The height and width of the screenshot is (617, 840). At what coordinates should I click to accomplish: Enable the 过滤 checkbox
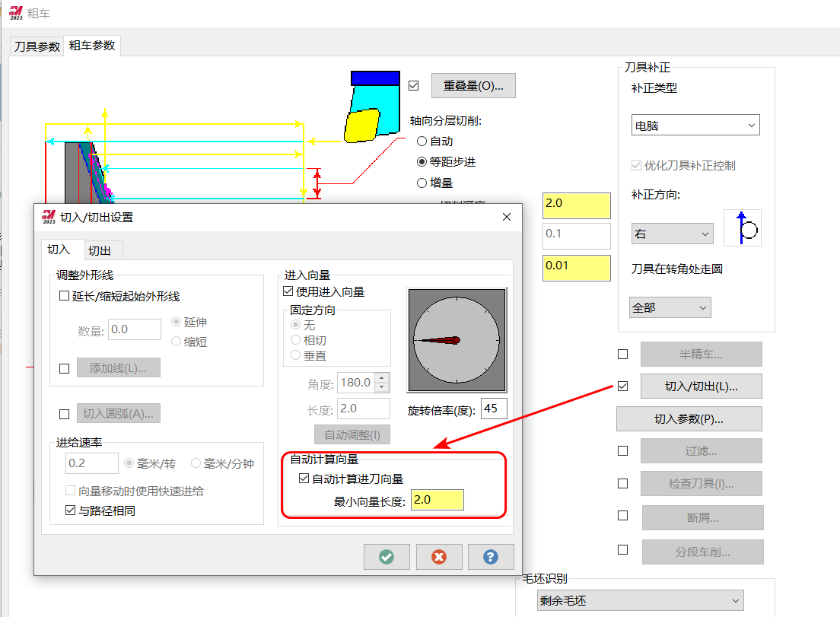tap(622, 451)
